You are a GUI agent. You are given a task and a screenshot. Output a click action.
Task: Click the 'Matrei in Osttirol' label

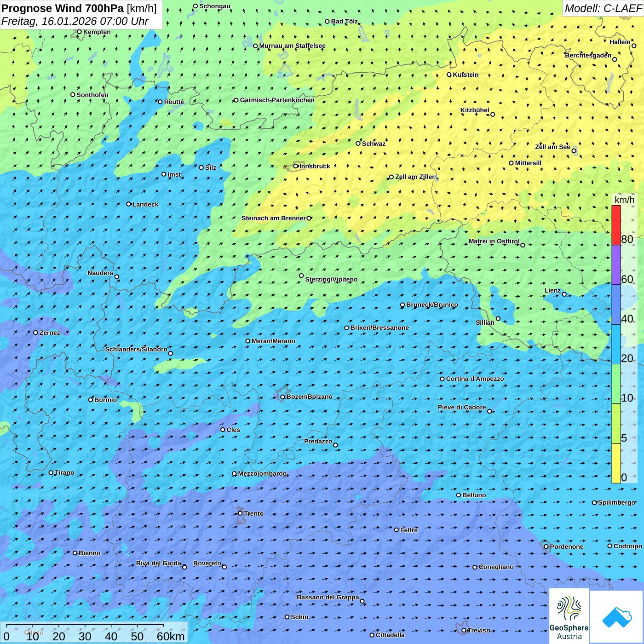(494, 241)
